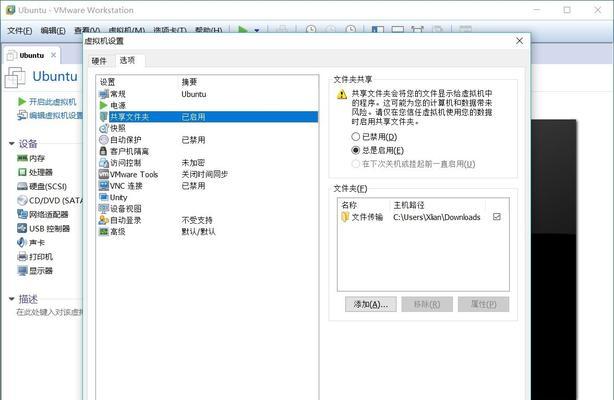Open the 文件(F) menu

20,30
